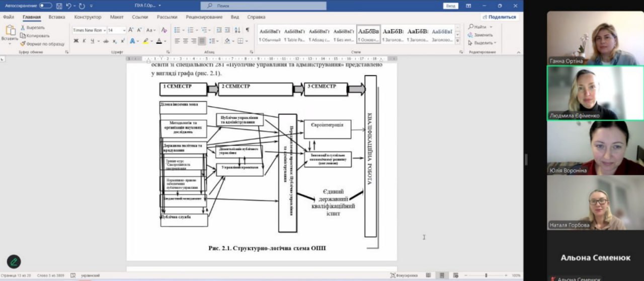Screen dimensions: 644x281
Task: Increase font size with larger A
Action: click(131, 30)
